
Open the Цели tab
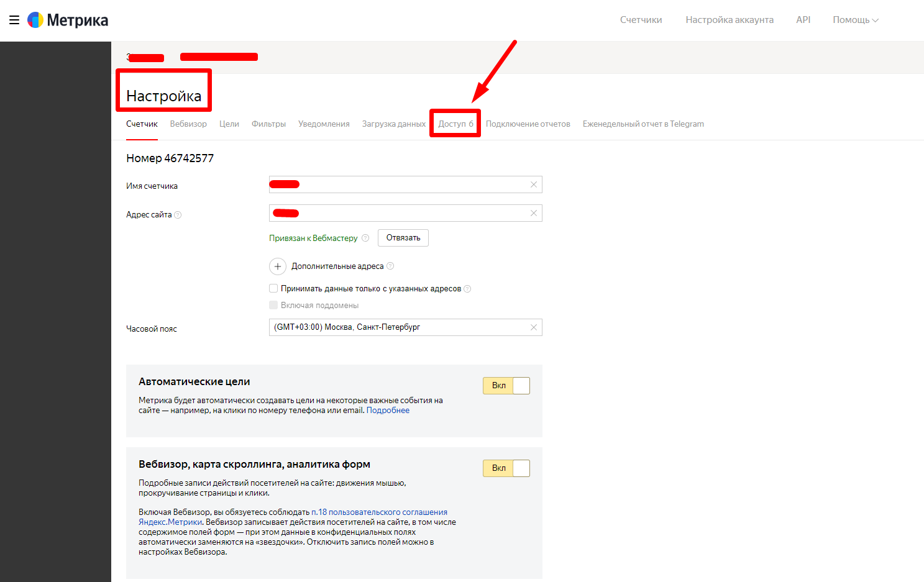coord(229,124)
